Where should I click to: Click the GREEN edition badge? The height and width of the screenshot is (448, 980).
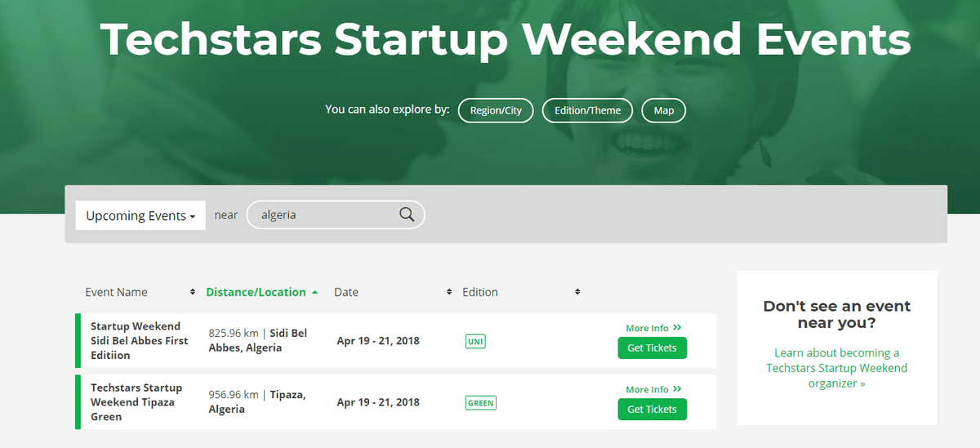click(481, 402)
